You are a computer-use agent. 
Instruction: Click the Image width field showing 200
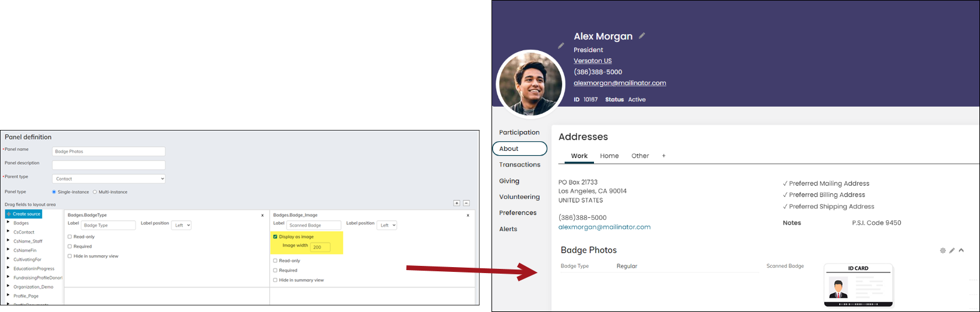(x=320, y=247)
